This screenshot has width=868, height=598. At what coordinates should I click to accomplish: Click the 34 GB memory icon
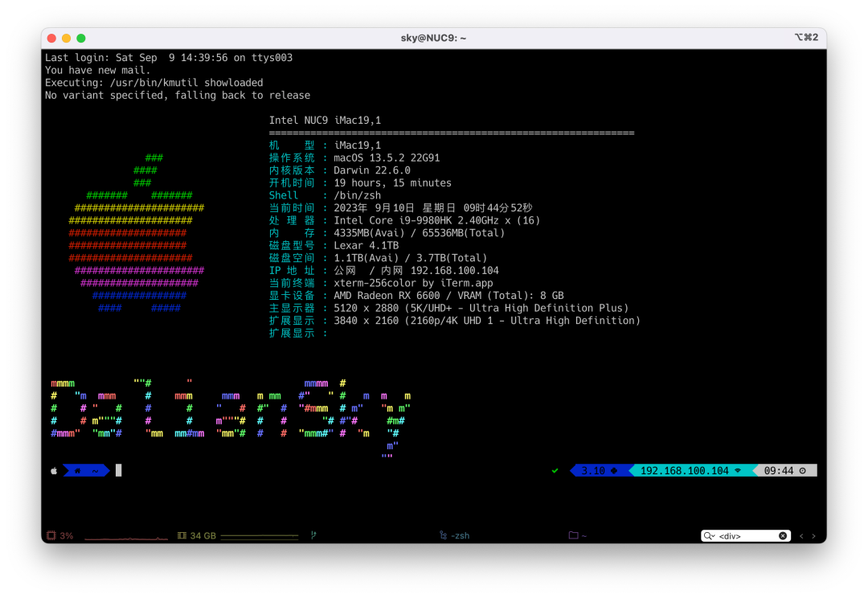point(182,535)
